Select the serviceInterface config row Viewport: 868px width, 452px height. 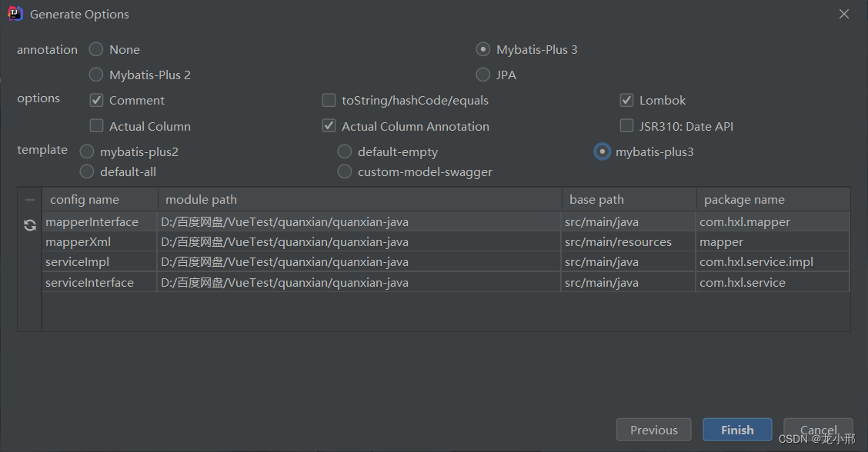click(446, 282)
